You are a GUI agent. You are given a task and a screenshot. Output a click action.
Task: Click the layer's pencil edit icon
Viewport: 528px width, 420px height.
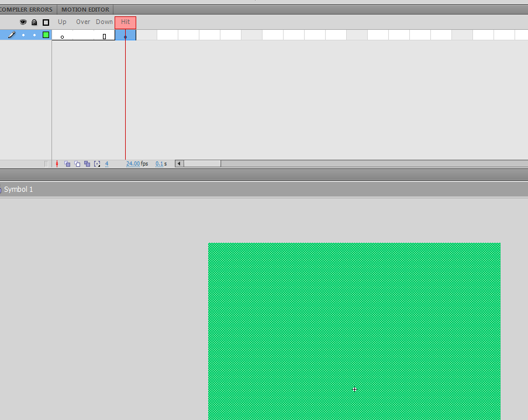tap(12, 35)
